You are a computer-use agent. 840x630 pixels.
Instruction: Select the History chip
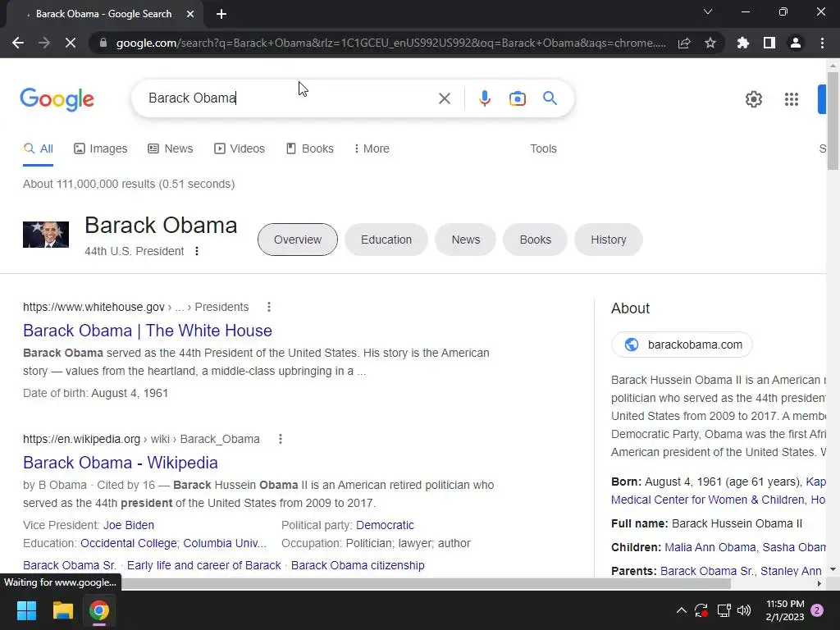click(x=608, y=240)
